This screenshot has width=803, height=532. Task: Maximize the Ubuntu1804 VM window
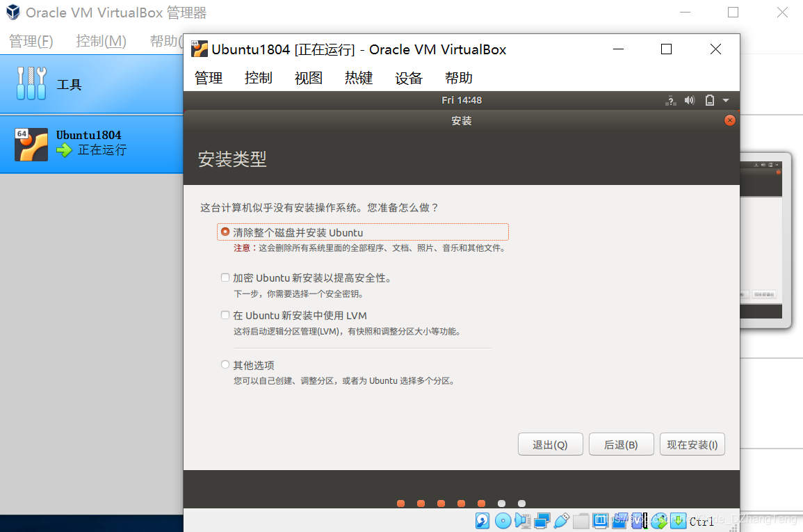[x=666, y=49]
